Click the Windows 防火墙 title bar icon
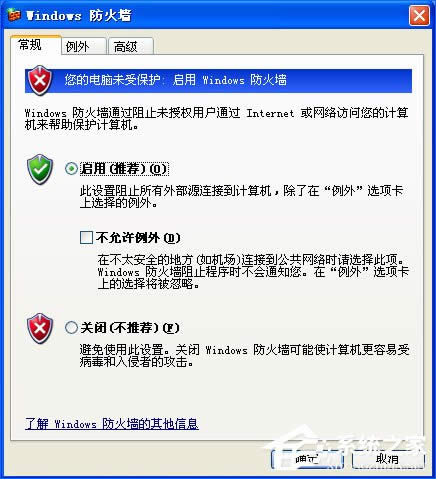The image size is (436, 479). [14, 15]
